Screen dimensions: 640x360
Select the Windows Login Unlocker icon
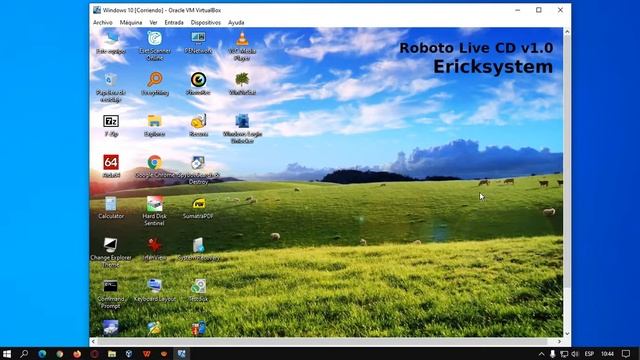click(242, 129)
